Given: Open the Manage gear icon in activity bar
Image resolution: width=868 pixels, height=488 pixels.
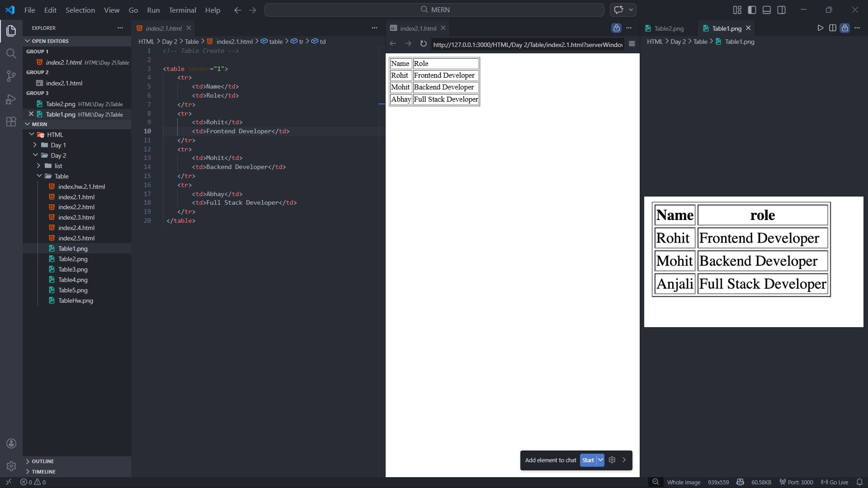Looking at the screenshot, I should [x=11, y=466].
